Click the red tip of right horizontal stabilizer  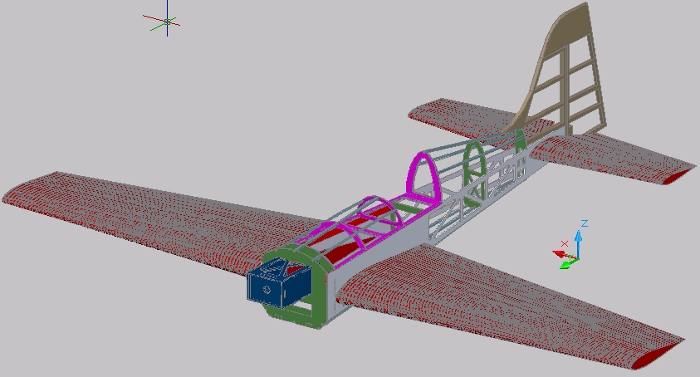(678, 176)
